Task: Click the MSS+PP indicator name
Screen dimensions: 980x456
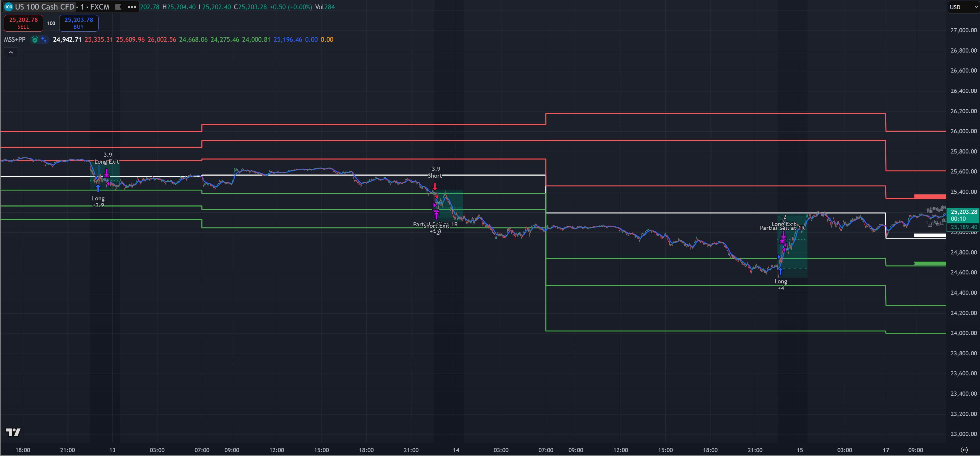Action: click(14, 39)
